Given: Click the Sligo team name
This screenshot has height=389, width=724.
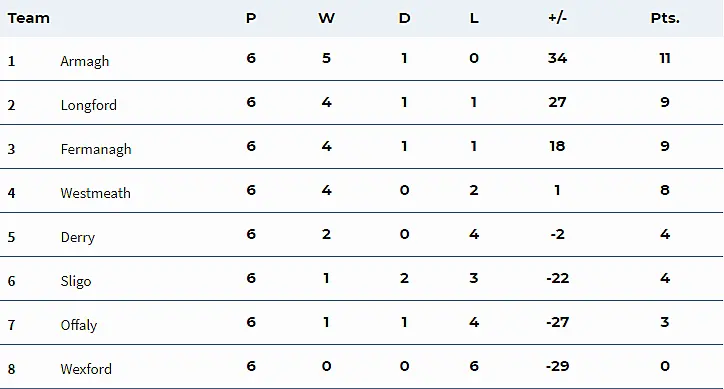Looking at the screenshot, I should point(76,281).
